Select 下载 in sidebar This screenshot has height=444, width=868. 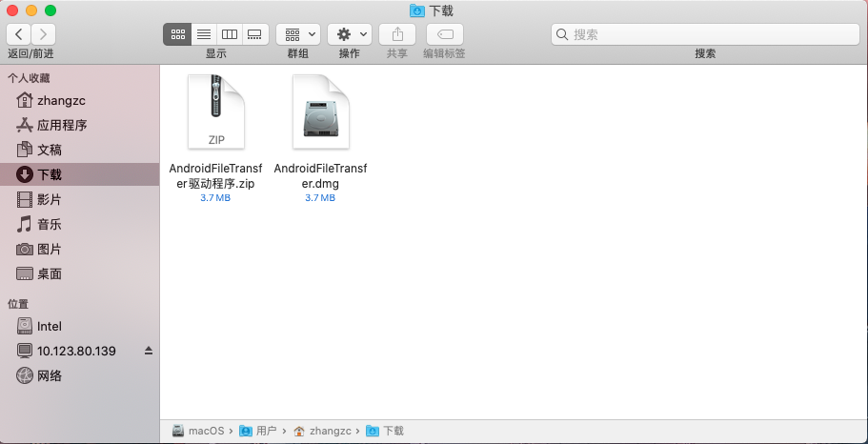[80, 174]
